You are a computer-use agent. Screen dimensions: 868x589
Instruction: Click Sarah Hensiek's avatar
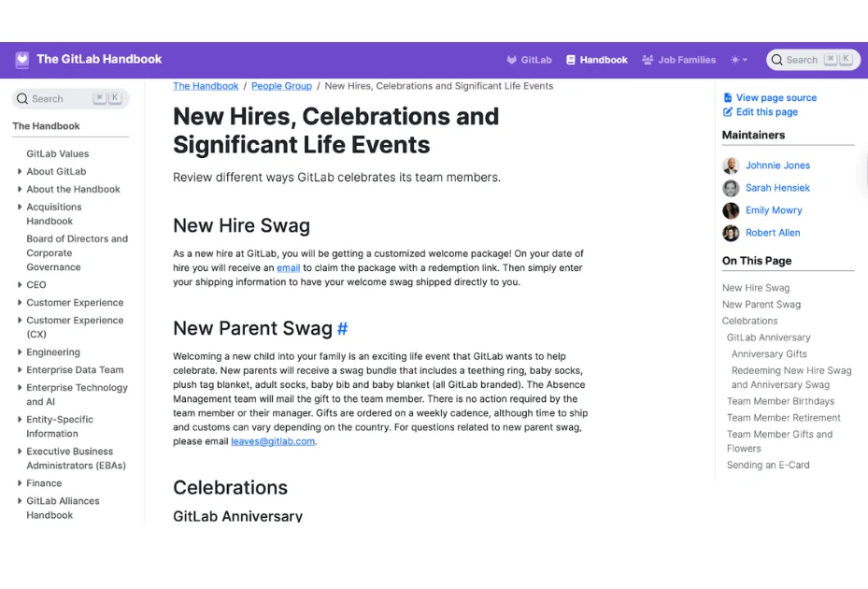pos(731,189)
